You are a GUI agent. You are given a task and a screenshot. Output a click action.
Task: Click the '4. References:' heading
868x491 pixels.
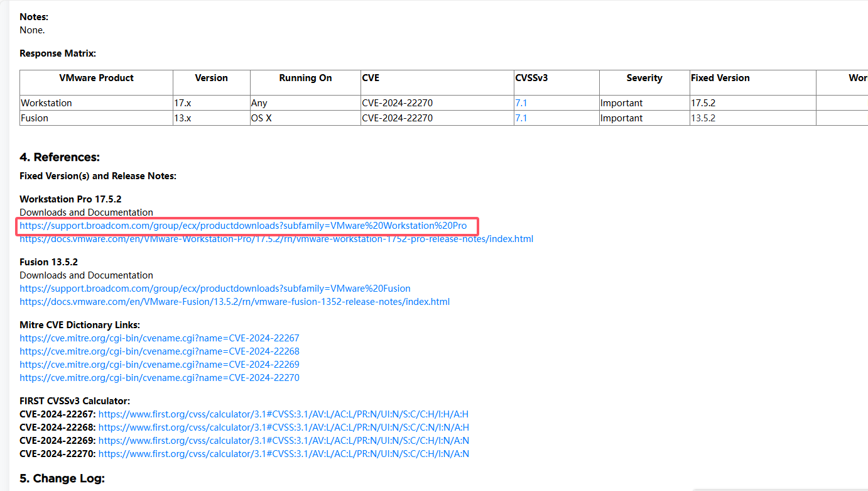(x=60, y=157)
